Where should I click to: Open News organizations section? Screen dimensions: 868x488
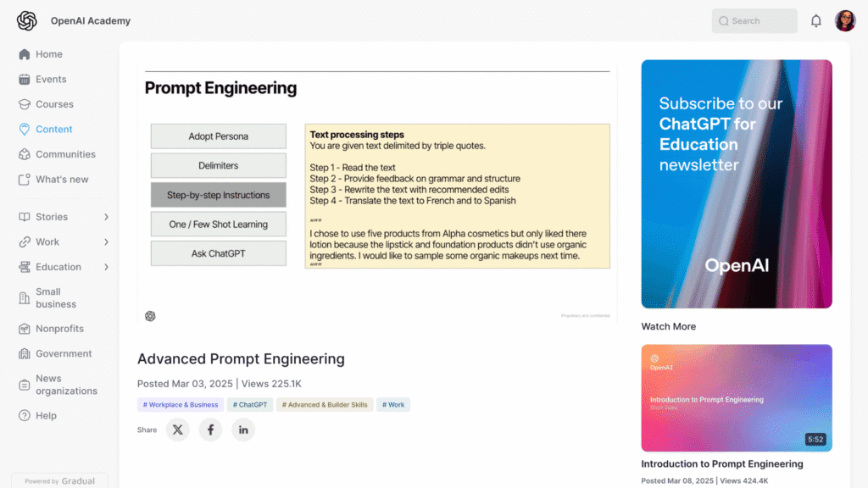pos(66,385)
